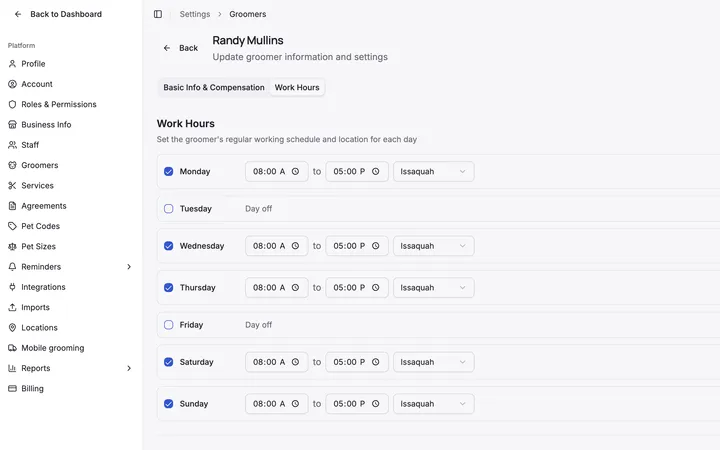Click the Imports upload icon
The width and height of the screenshot is (720, 450).
pos(12,307)
